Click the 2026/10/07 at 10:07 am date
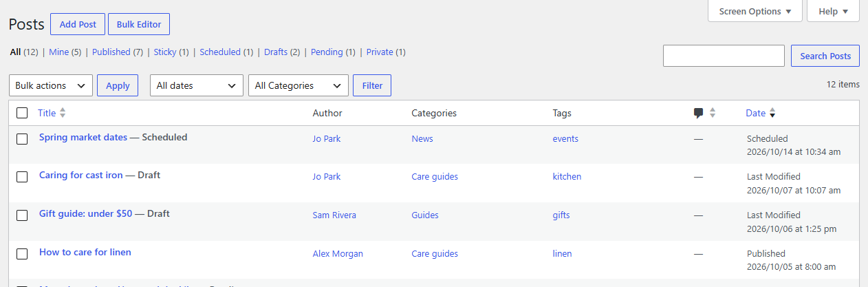 (x=794, y=190)
